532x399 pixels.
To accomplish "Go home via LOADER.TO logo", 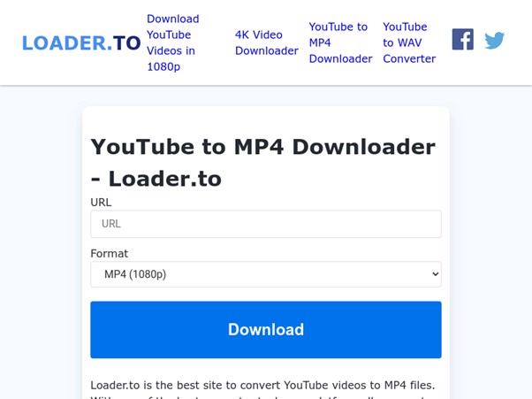I will point(81,42).
